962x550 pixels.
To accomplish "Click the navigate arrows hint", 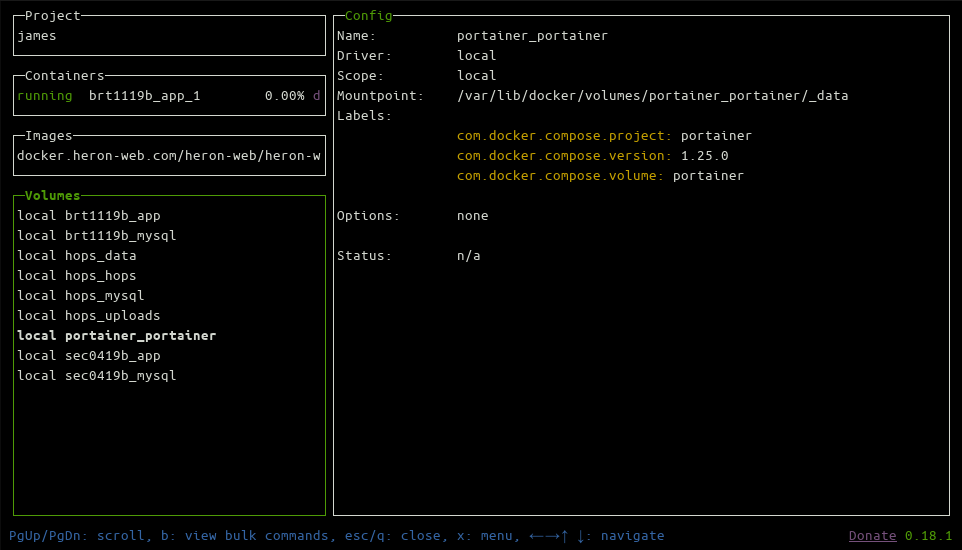I will point(596,536).
